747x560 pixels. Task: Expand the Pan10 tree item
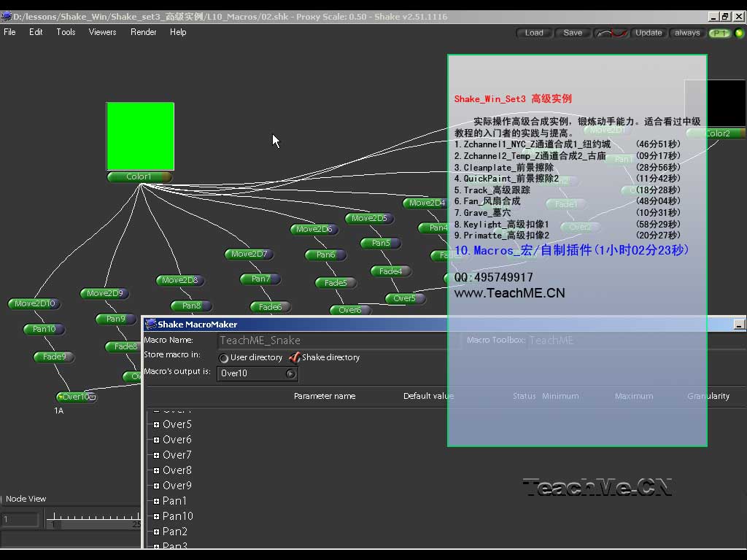156,516
